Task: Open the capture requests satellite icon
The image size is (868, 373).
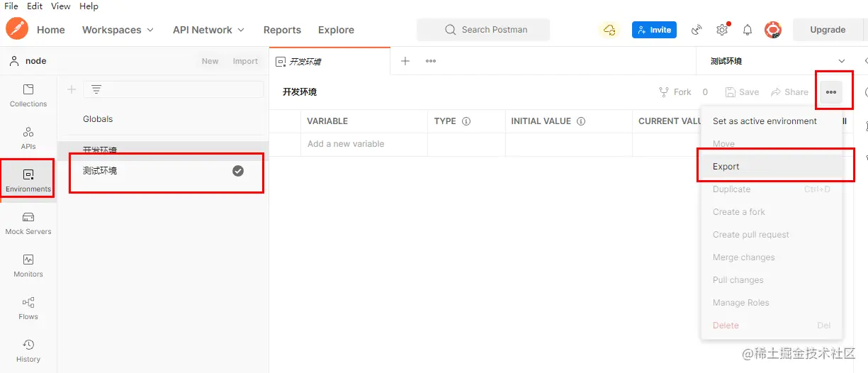Action: point(697,30)
